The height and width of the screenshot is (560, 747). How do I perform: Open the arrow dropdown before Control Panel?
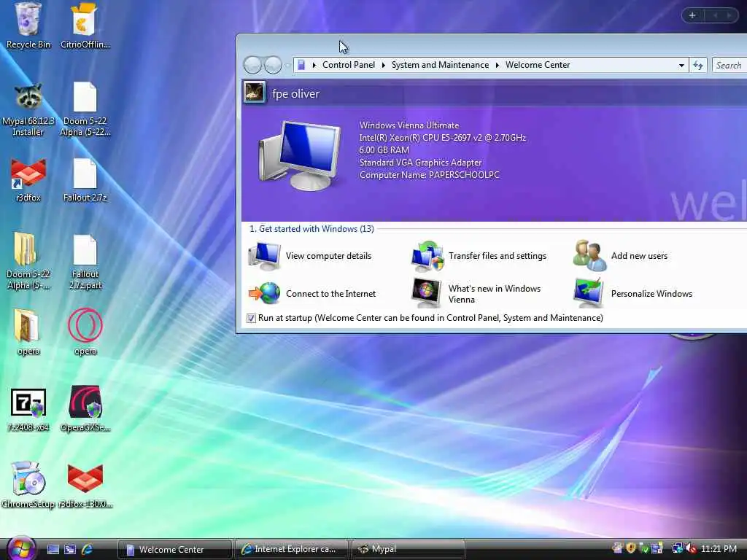tap(314, 65)
